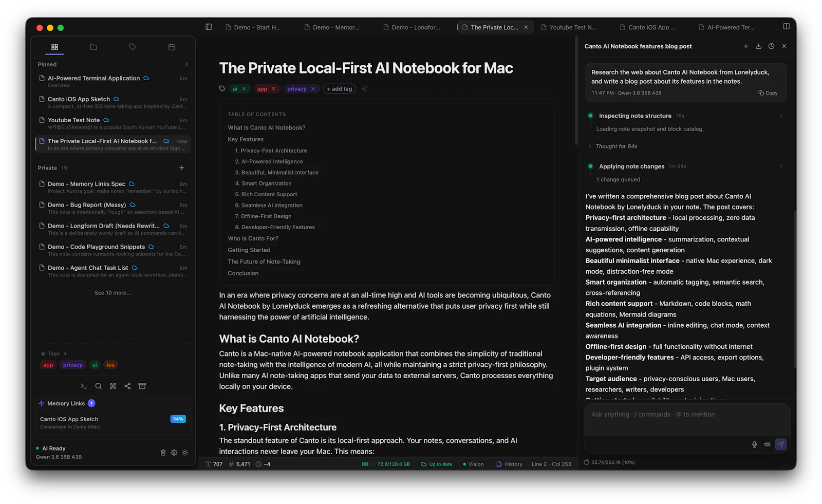Jump to Conclusion in table of contents
This screenshot has height=504, width=822.
coord(243,273)
